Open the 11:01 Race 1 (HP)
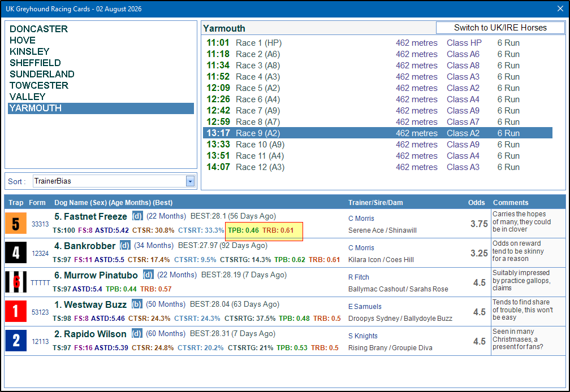Screen dimensions: 570x392 (377, 43)
